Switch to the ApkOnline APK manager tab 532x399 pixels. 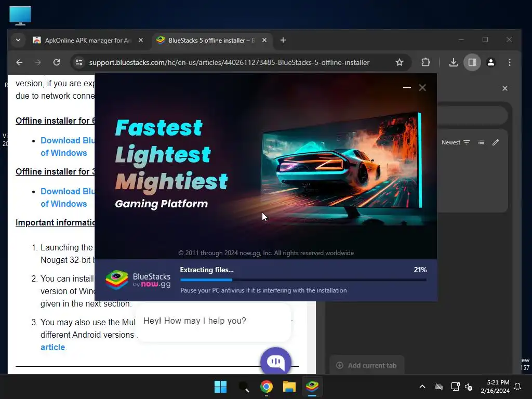click(x=88, y=41)
